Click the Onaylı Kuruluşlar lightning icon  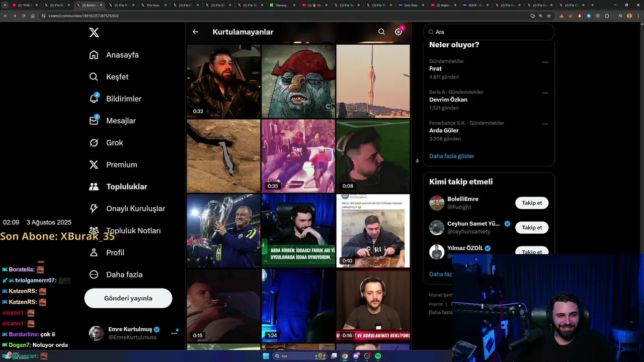tap(94, 208)
